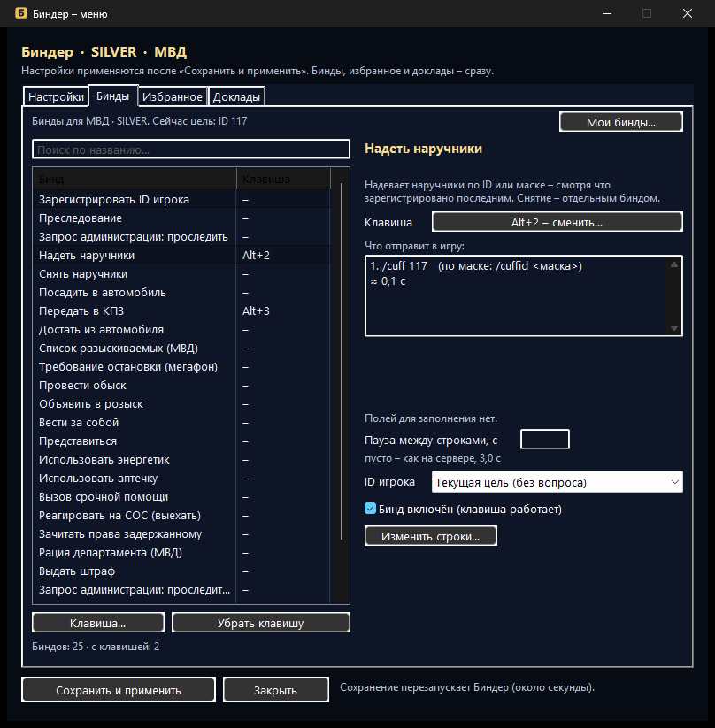This screenshot has width=715, height=728.
Task: Choose the «Снять наручники» bind
Action: (x=181, y=274)
